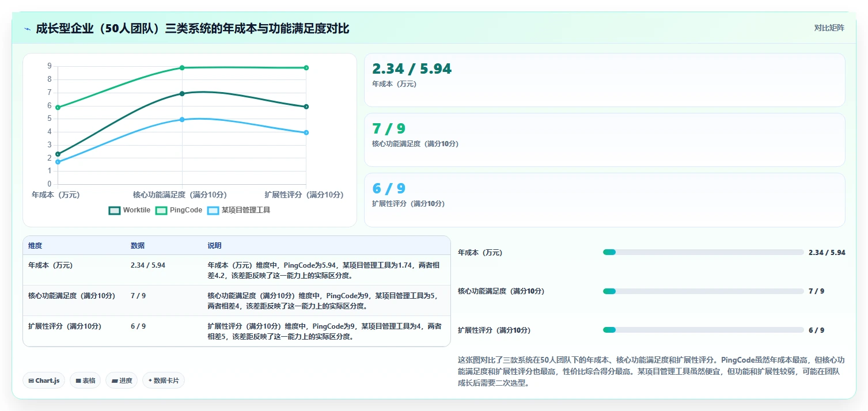
Task: Click the 年成本 description mentioning 相差4.2
Action: 324,271
